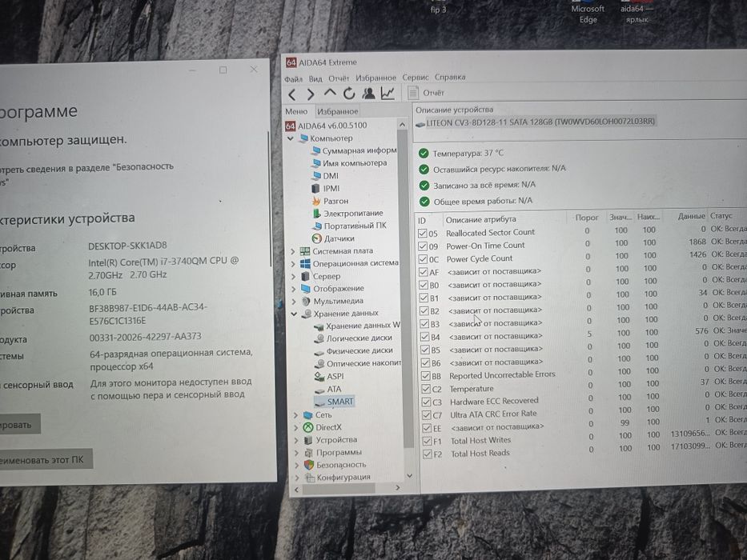Uncheck attribute 09 Power-On Time Count
This screenshot has height=560, width=747.
tap(423, 246)
